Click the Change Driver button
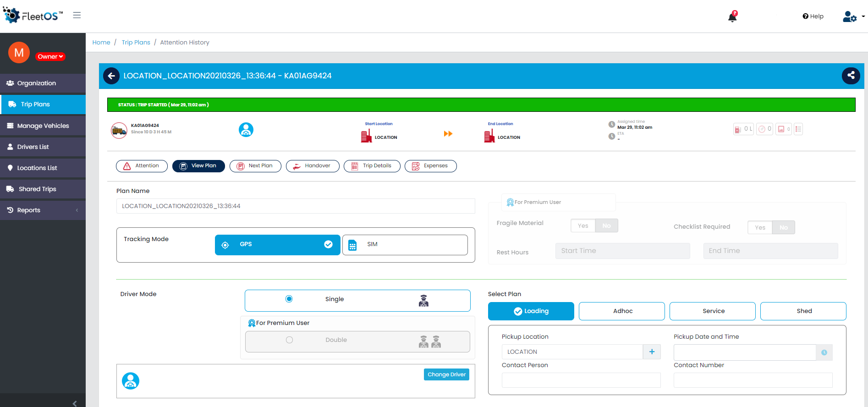868x407 pixels. [x=446, y=374]
